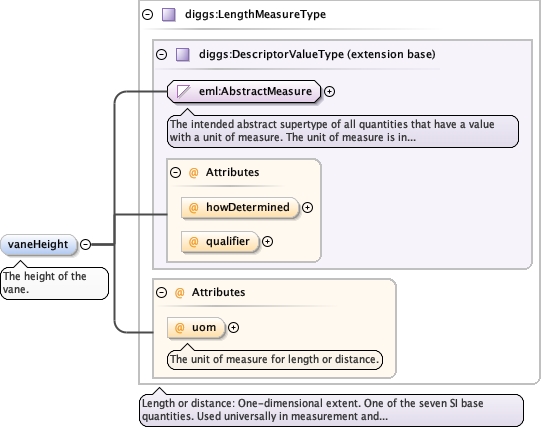This screenshot has width=542, height=430.
Task: Select the vaneHeight element node
Action: [x=38, y=244]
